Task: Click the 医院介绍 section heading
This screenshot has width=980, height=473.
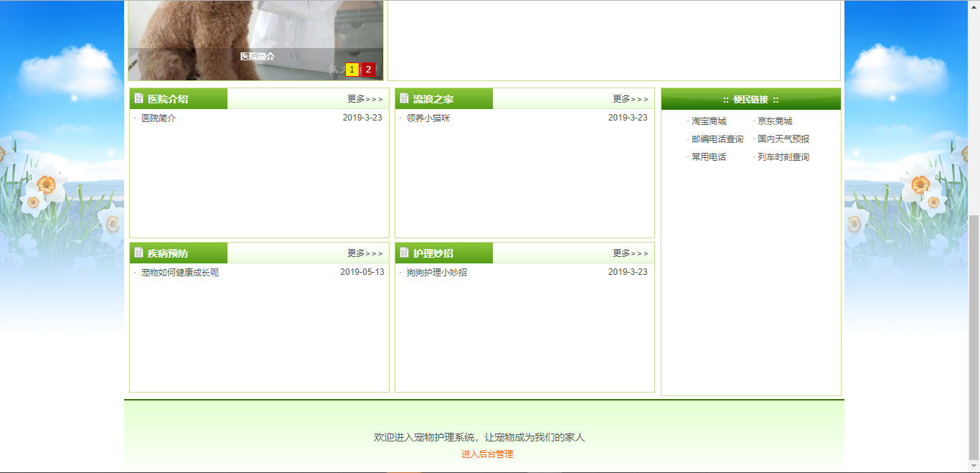Action: point(168,99)
